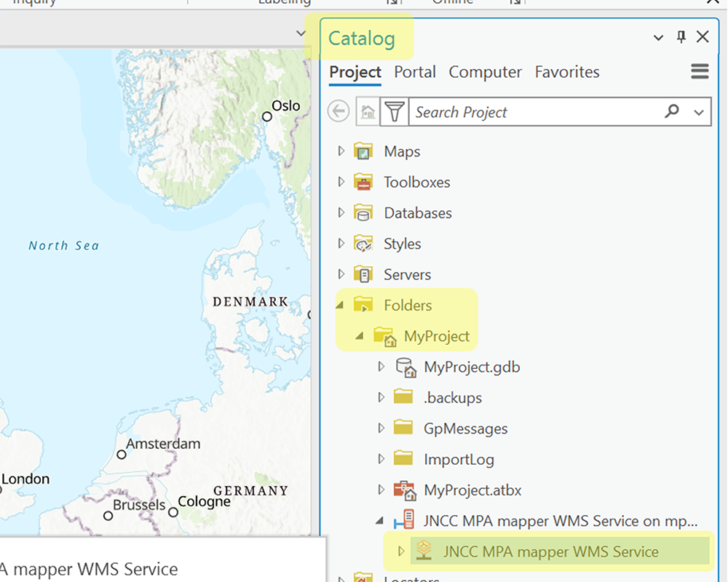Viewport: 728px width, 582px height.
Task: Click the Toolboxes icon in the Catalog tree
Action: coord(364,182)
